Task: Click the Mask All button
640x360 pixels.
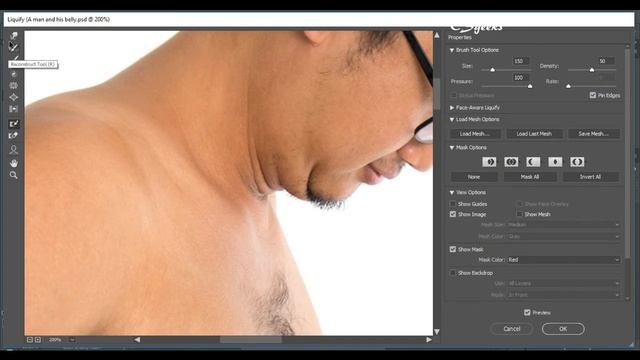Action: pos(530,177)
